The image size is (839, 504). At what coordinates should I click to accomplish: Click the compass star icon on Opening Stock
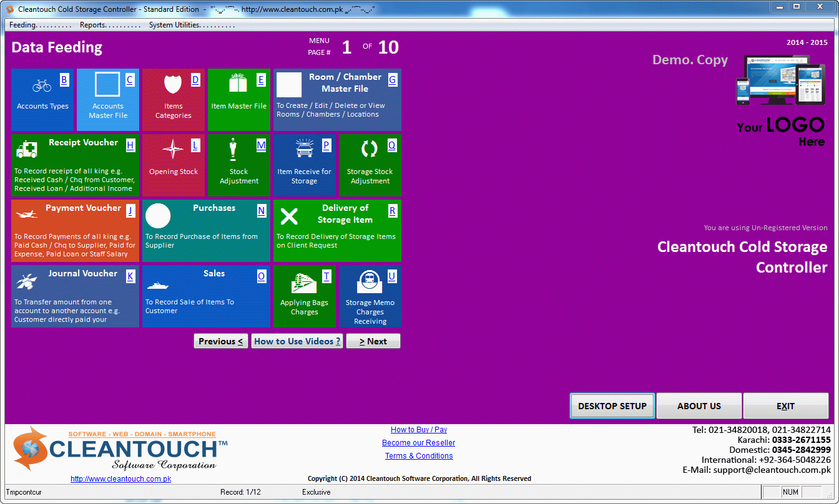[x=173, y=150]
